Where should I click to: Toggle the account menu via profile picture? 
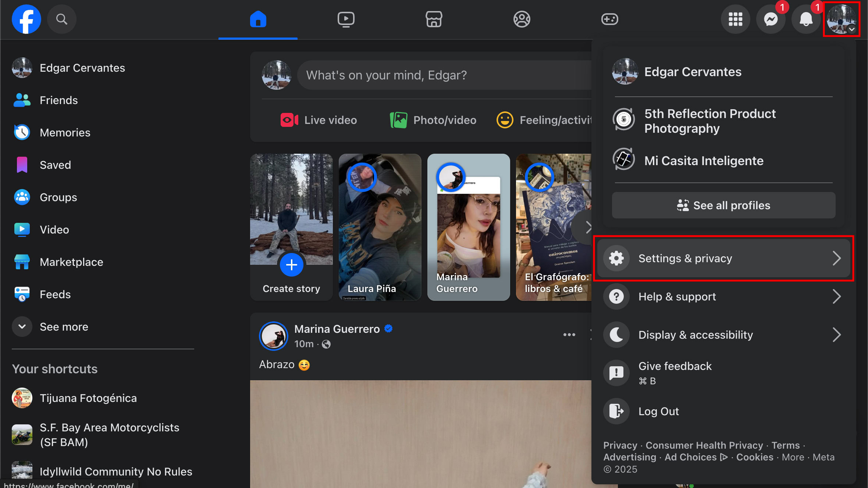coord(841,19)
